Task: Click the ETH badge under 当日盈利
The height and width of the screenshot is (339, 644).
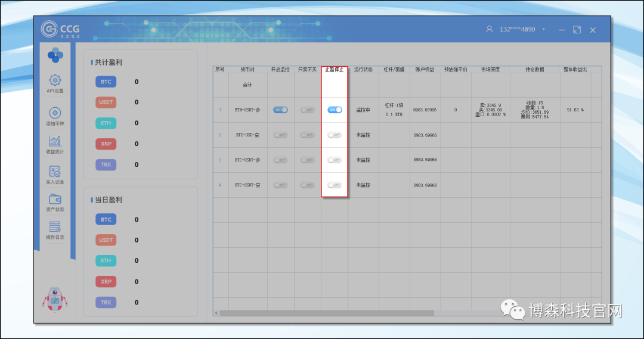Action: click(106, 260)
